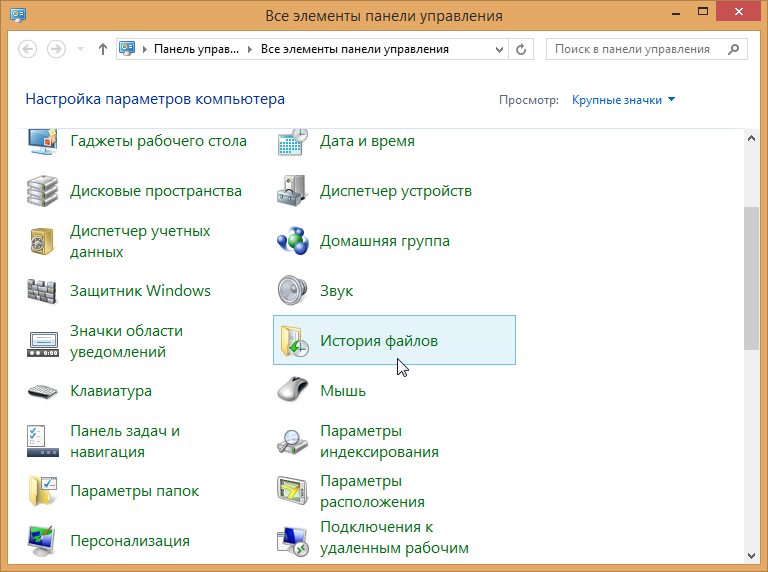Click the Forward navigation arrow
This screenshot has width=768, height=572.
56,49
